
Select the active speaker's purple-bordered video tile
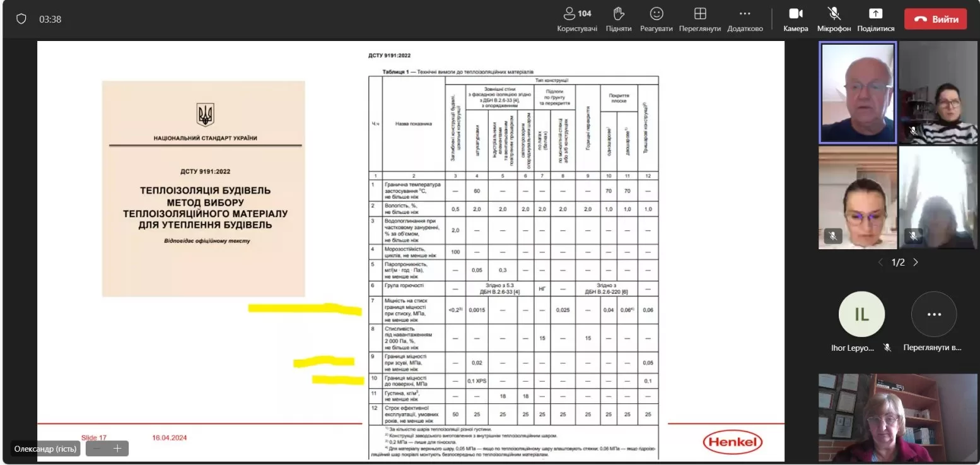point(858,93)
